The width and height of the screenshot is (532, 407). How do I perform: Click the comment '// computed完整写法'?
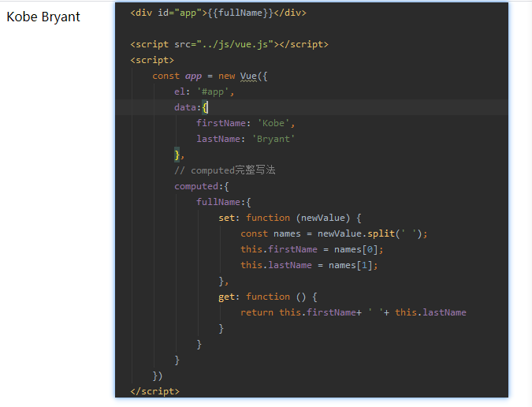tap(225, 170)
